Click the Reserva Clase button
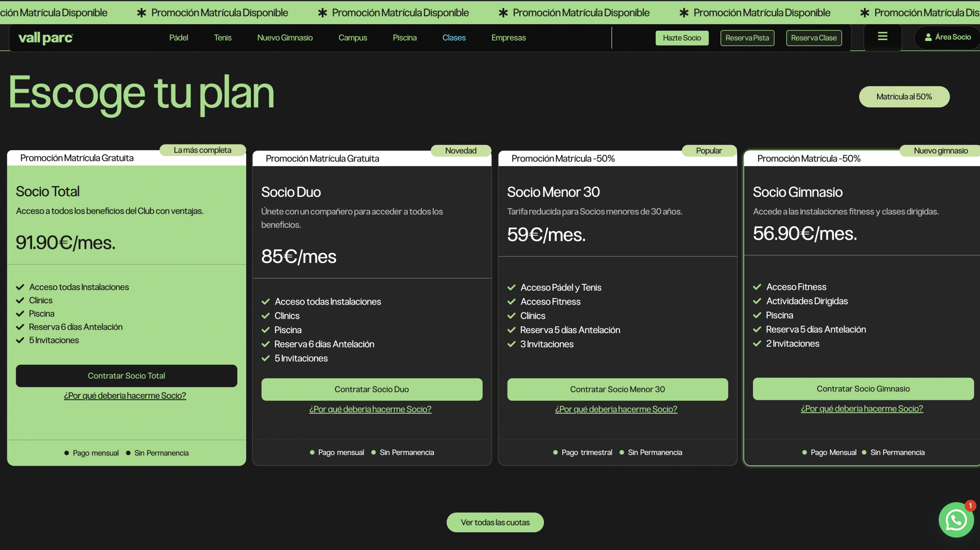The width and height of the screenshot is (980, 550). pyautogui.click(x=813, y=38)
